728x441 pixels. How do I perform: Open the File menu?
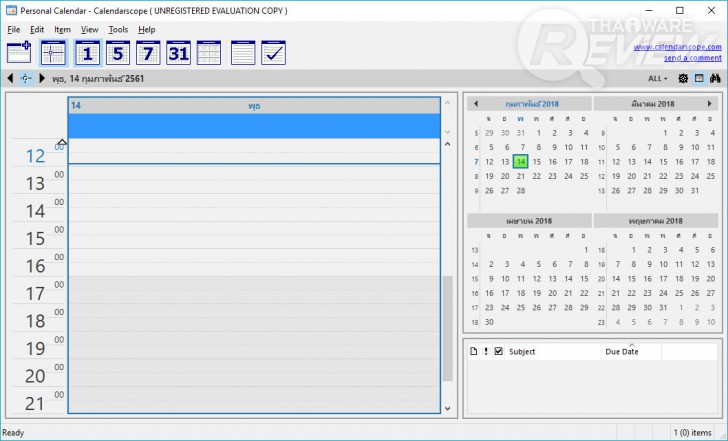13,30
